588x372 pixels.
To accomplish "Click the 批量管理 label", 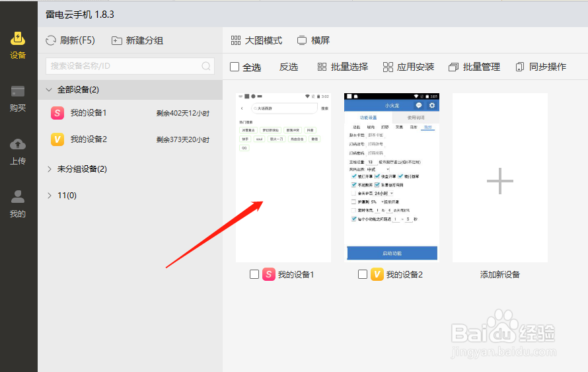I will point(482,67).
